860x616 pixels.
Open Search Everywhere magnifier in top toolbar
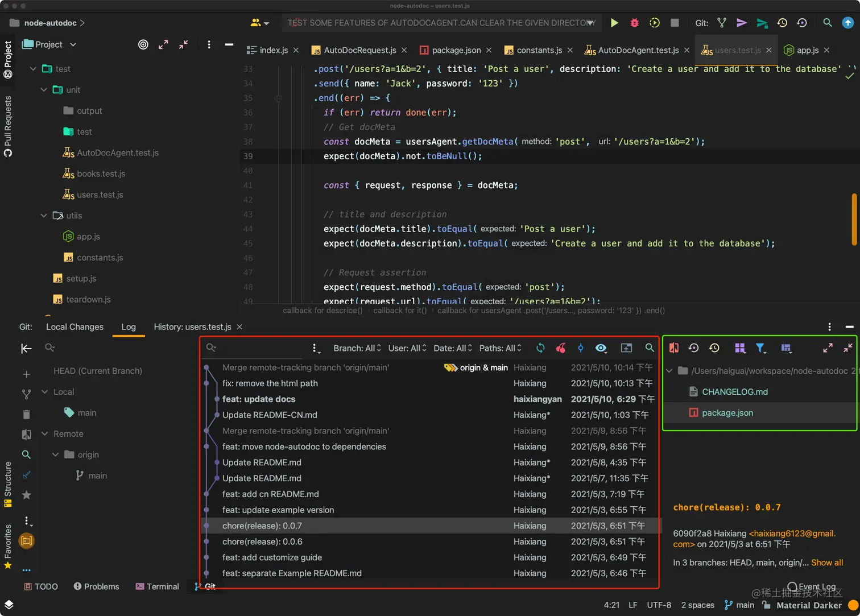click(828, 23)
